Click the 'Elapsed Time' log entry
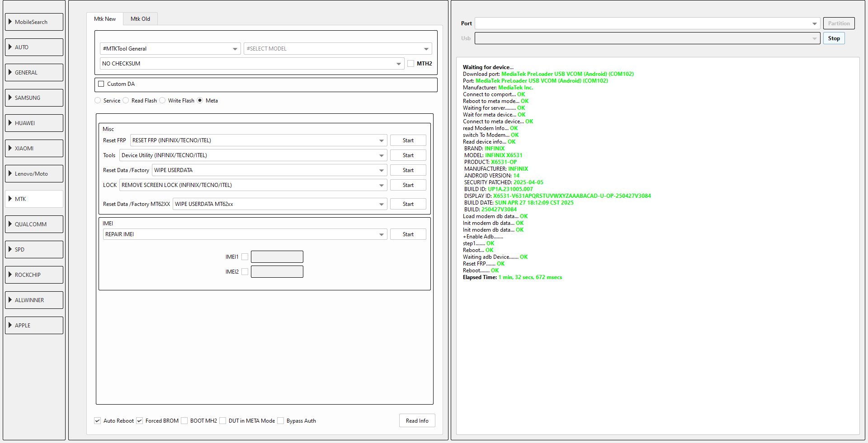 (512, 277)
